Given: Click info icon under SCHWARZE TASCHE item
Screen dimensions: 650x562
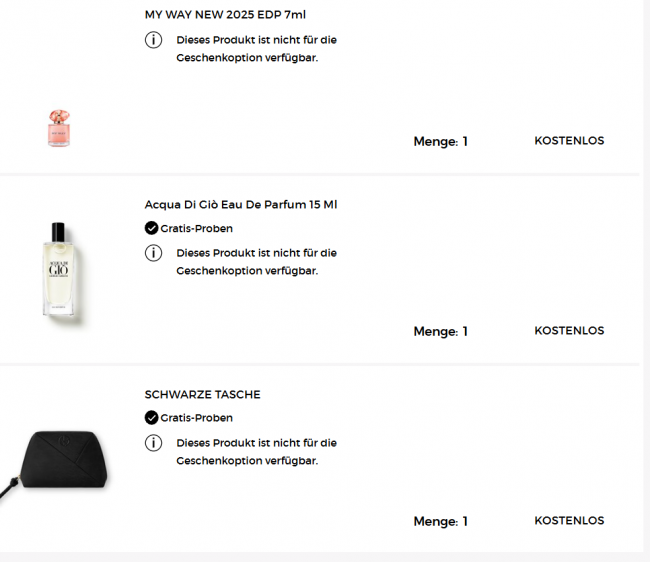Looking at the screenshot, I should pyautogui.click(x=153, y=443).
